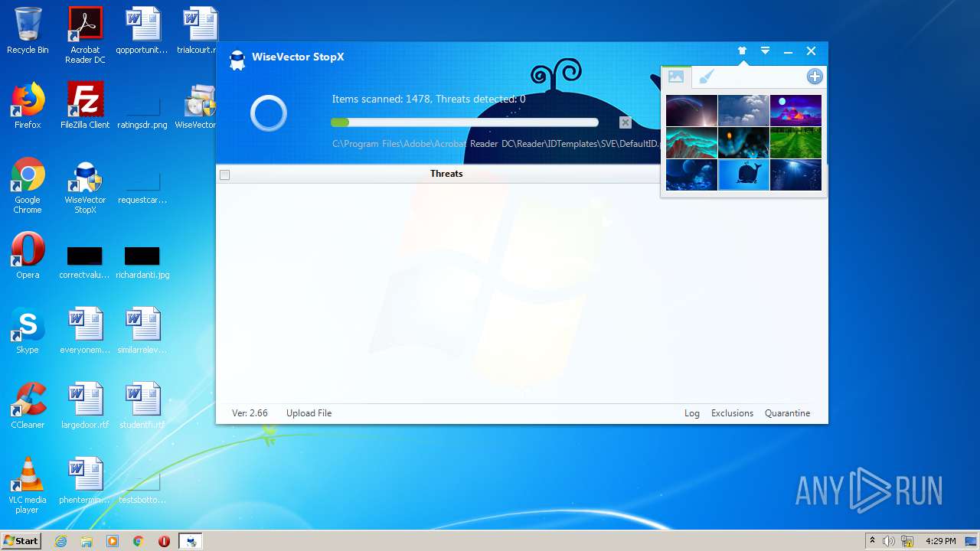
Task: Open Acrobat Reader DC desktop shortcut
Action: 85,35
